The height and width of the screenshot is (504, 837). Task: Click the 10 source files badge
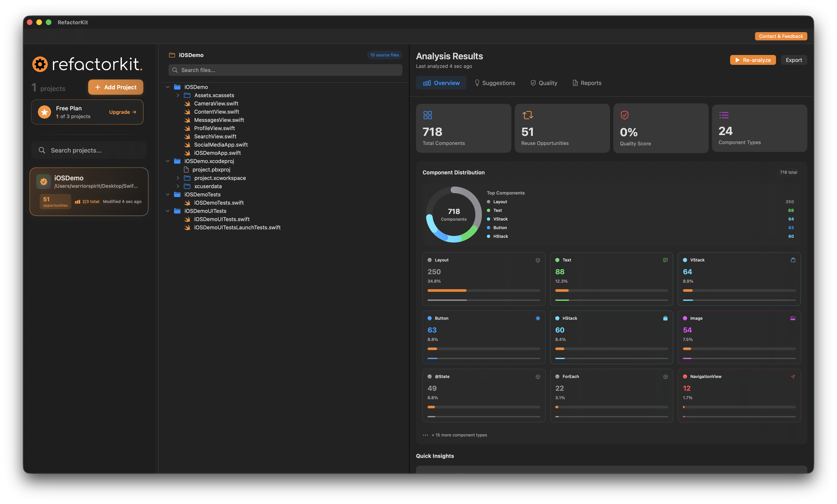(x=384, y=55)
